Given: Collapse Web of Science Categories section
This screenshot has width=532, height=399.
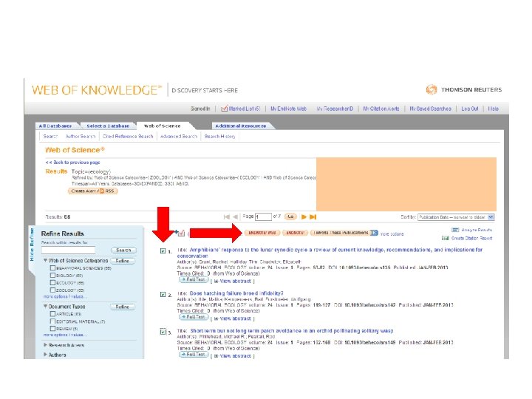Looking at the screenshot, I should tap(45, 261).
